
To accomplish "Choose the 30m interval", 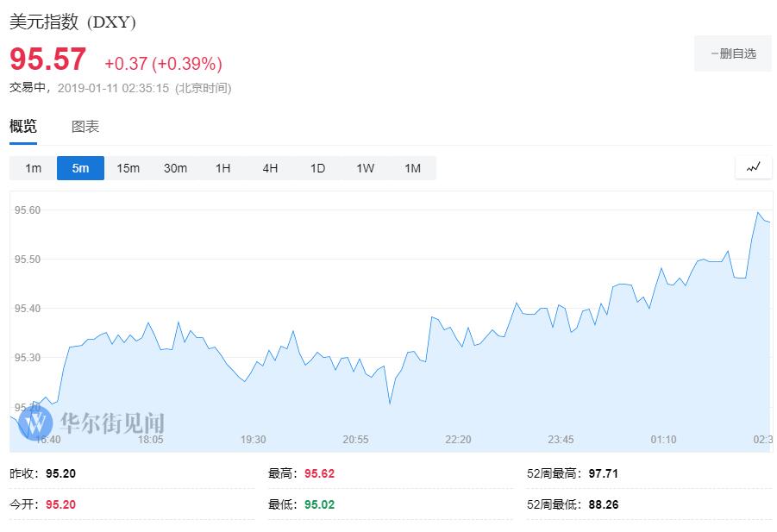I will (175, 168).
